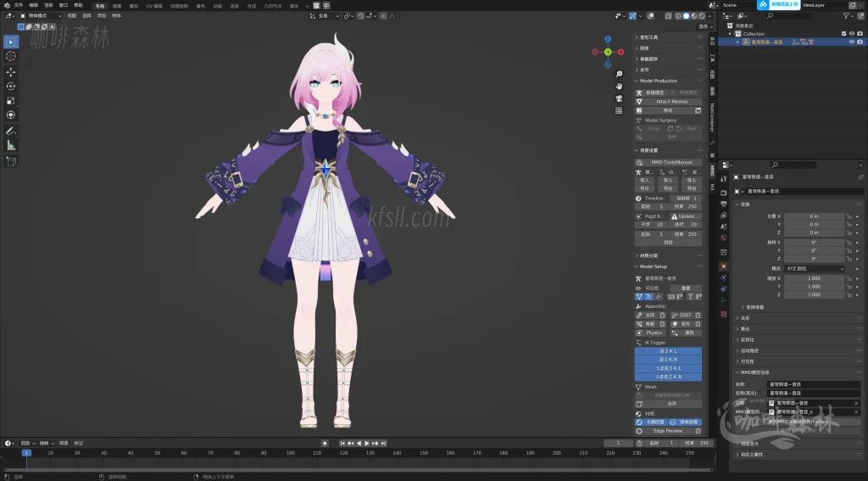Click frame 100 on timeline ruler
Image resolution: width=868 pixels, height=481 pixels.
pyautogui.click(x=290, y=453)
